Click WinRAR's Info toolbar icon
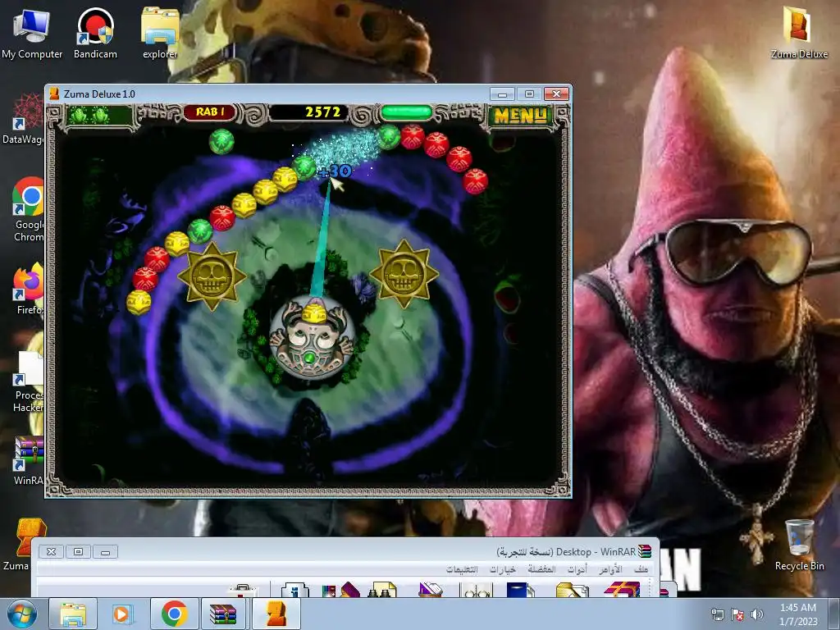This screenshot has height=630, width=840. (x=295, y=589)
